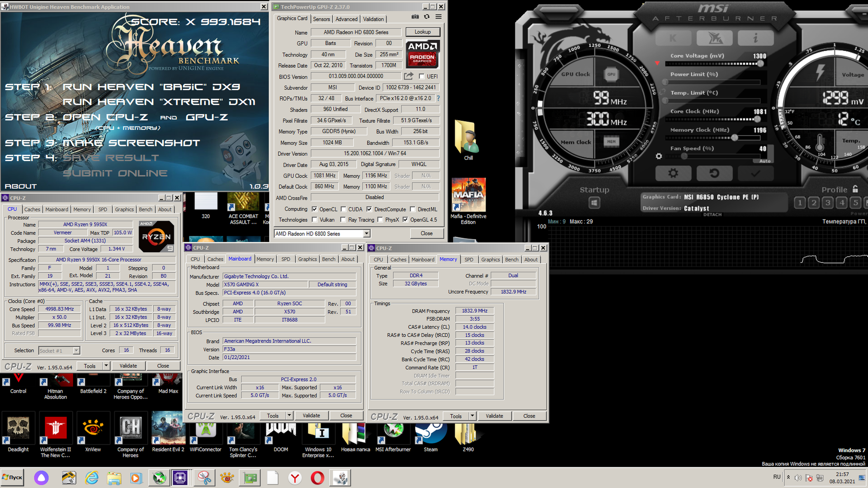Click the Afterburner profile lock icon
The width and height of the screenshot is (868, 488).
pyautogui.click(x=855, y=189)
